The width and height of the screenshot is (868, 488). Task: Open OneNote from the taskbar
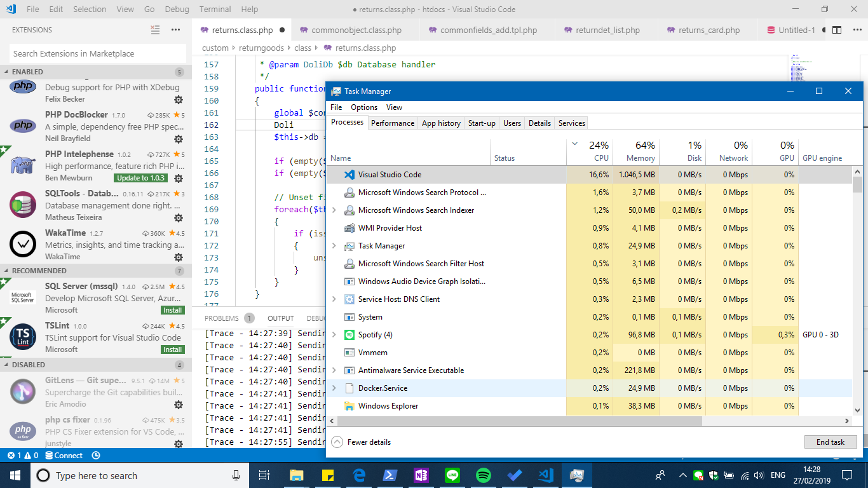(421, 475)
